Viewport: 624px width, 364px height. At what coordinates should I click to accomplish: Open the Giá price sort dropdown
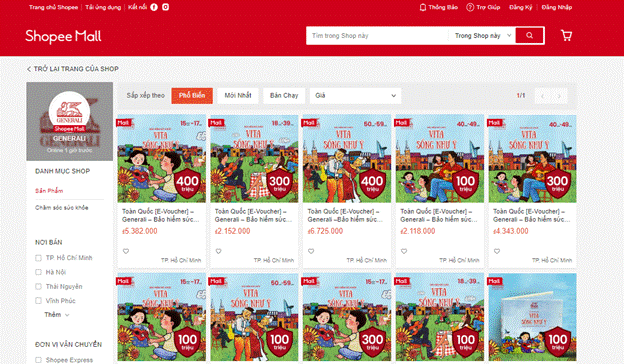[x=355, y=95]
